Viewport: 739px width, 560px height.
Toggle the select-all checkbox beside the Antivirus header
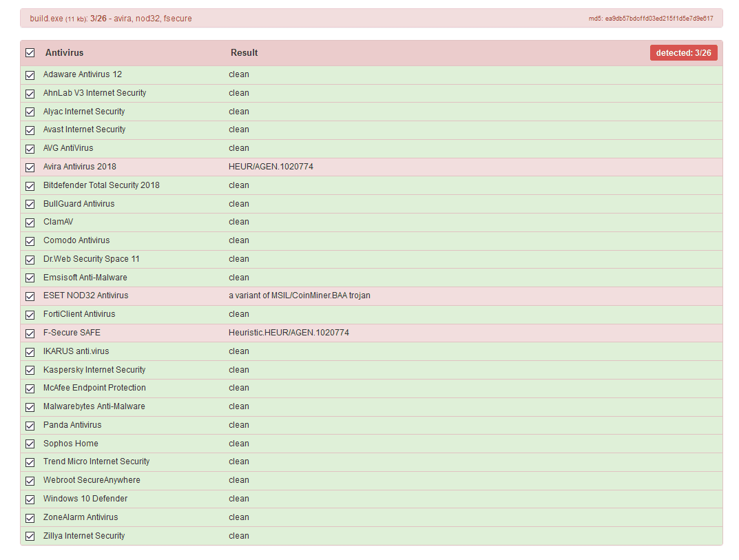(x=30, y=53)
